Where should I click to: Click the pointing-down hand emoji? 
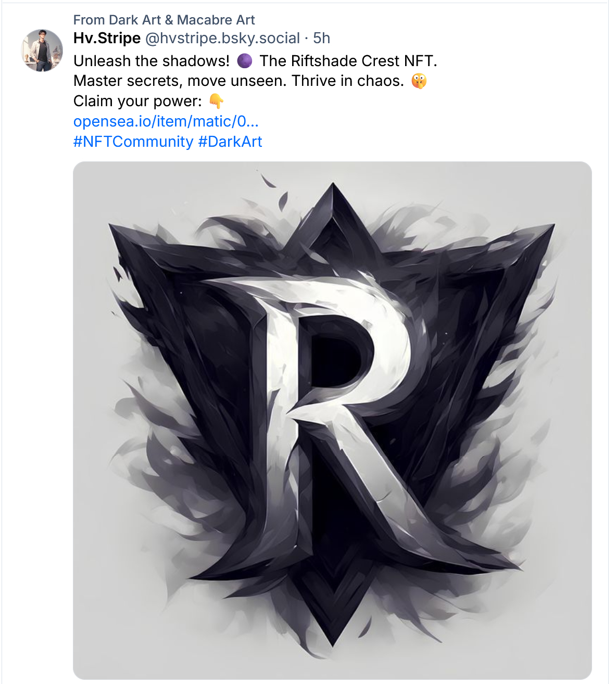pyautogui.click(x=216, y=101)
